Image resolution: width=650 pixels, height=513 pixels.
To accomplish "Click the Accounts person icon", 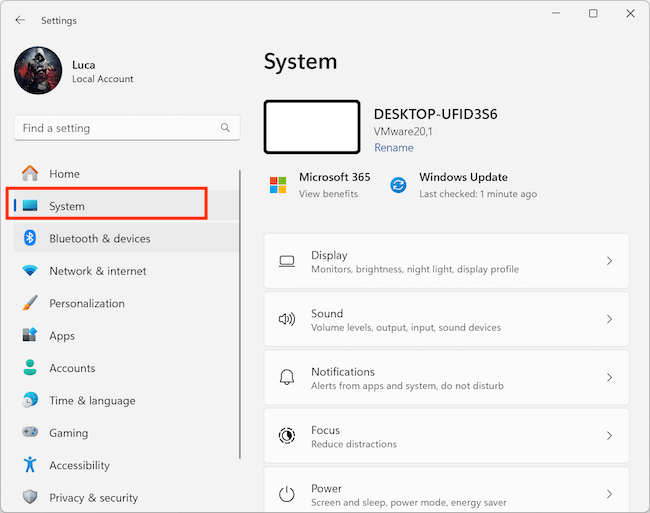I will (x=30, y=368).
